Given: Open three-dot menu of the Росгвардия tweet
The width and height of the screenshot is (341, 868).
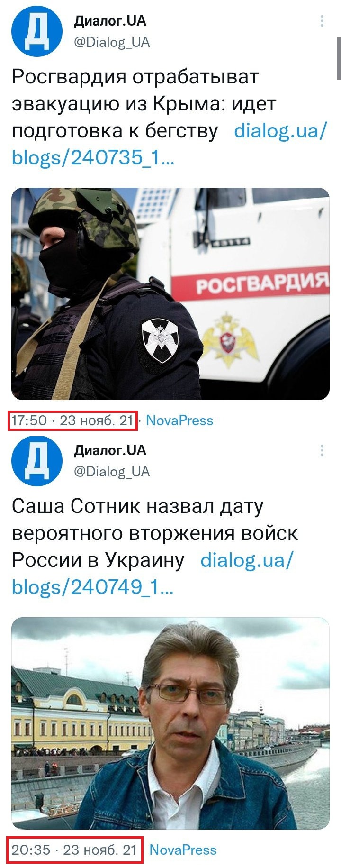Looking at the screenshot, I should (x=322, y=21).
